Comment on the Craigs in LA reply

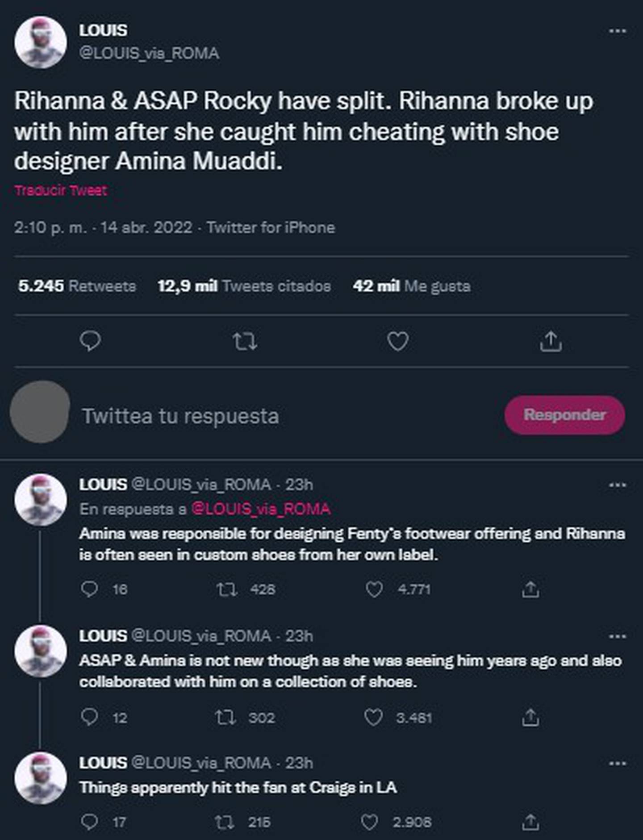pyautogui.click(x=89, y=822)
